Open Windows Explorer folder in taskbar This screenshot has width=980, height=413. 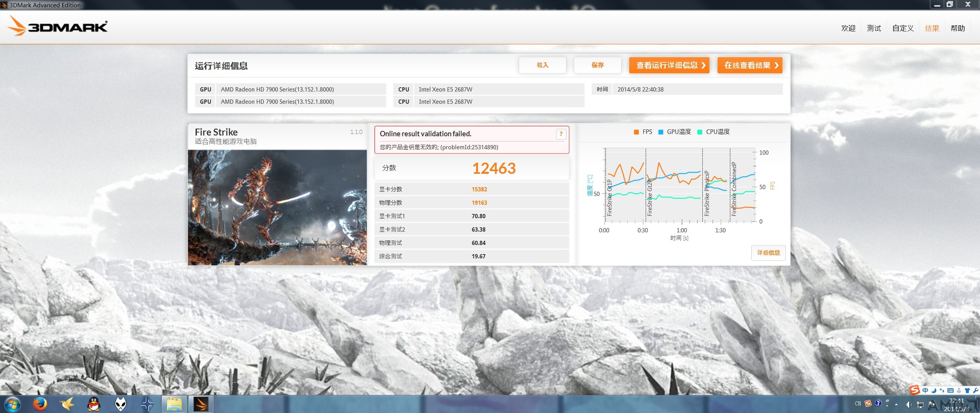174,404
